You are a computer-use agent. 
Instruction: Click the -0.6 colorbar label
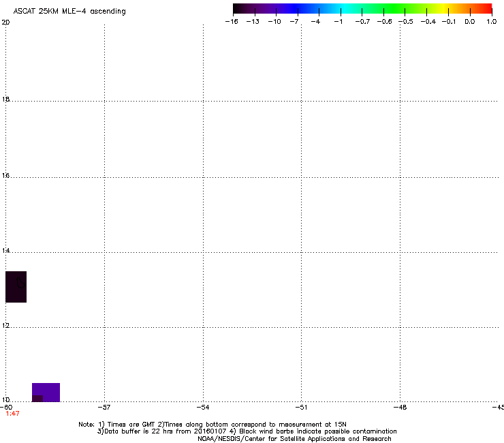point(384,22)
